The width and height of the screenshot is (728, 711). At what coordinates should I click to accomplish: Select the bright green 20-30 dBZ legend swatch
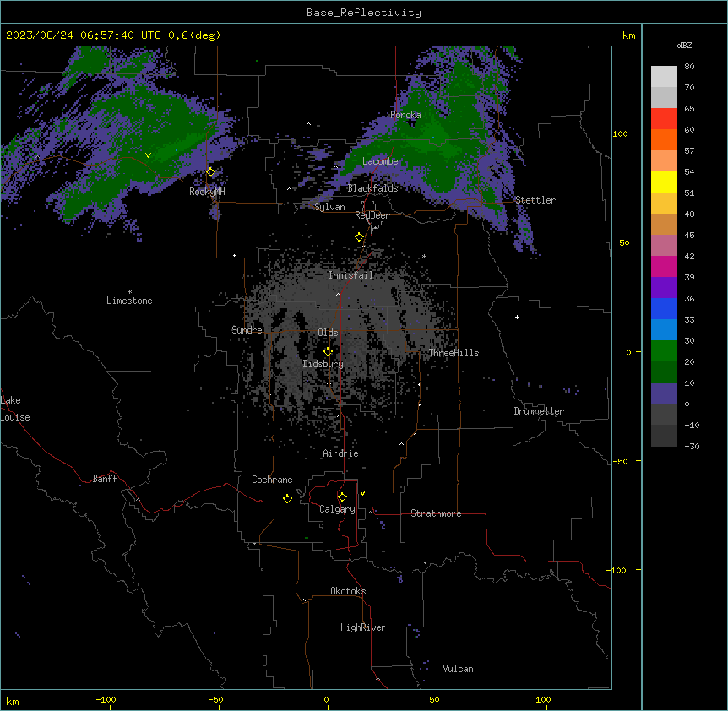(664, 351)
